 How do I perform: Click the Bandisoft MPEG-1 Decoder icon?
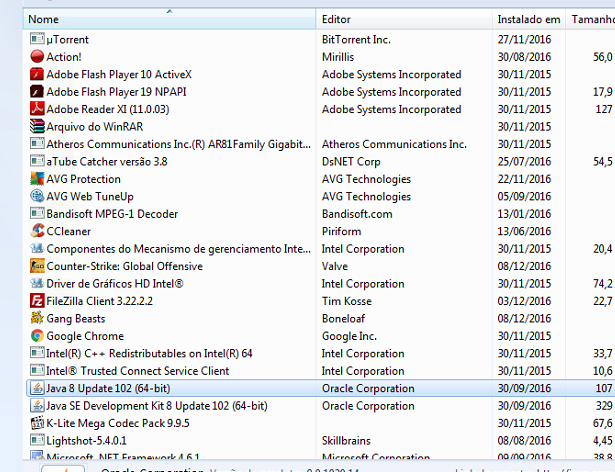pyautogui.click(x=37, y=213)
